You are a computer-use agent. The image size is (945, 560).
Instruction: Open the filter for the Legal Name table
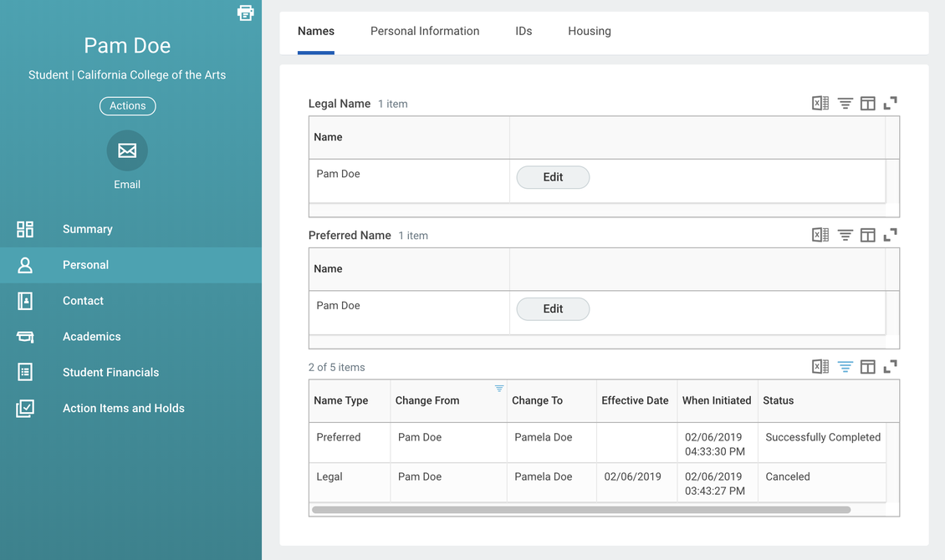point(845,104)
